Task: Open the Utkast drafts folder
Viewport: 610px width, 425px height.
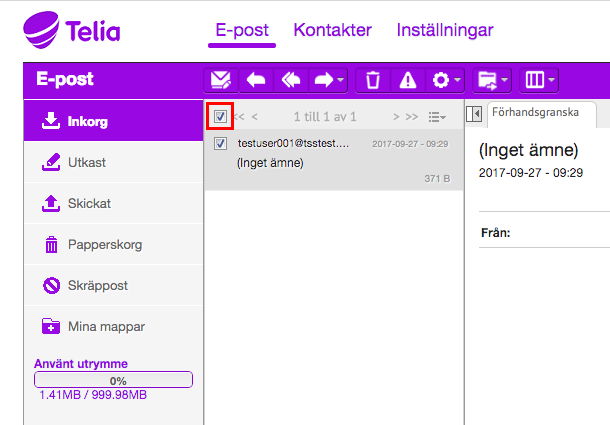Action: click(113, 162)
